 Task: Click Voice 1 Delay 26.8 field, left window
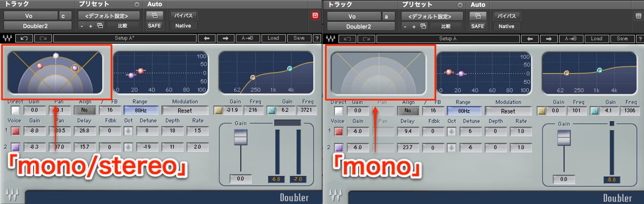point(84,131)
